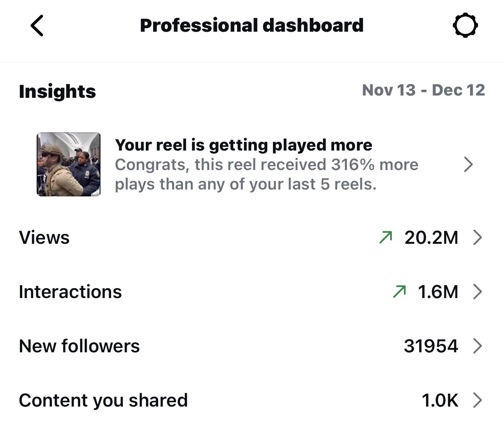
Task: Click the green upward arrow beside Views
Action: pos(386,237)
